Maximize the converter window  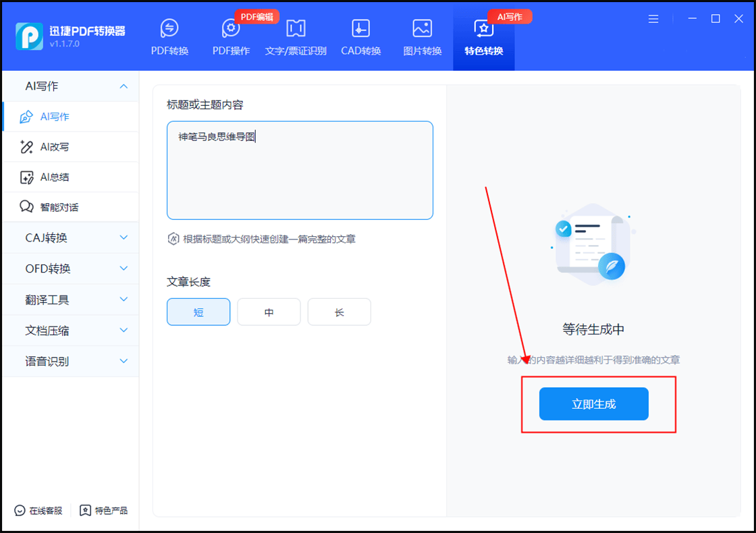coord(715,19)
